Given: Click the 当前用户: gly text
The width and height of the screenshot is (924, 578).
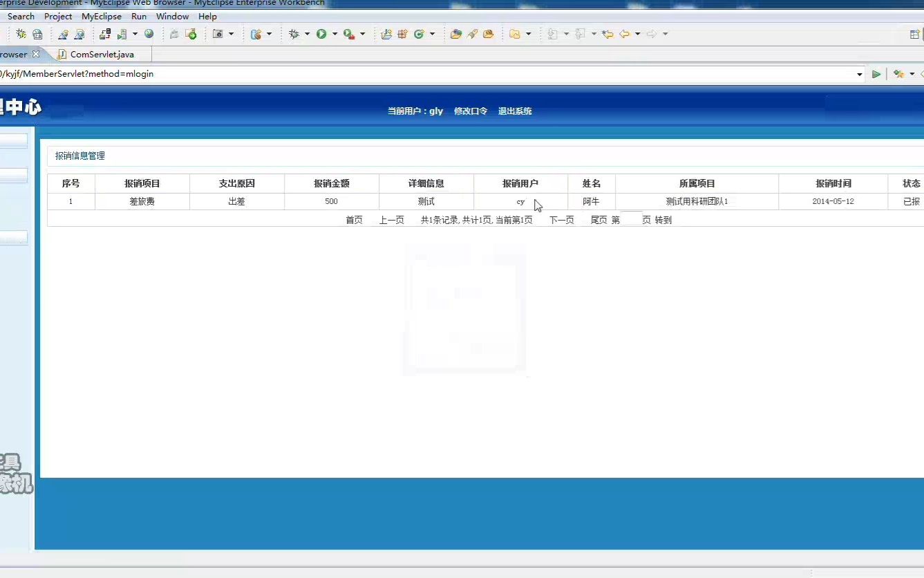Looking at the screenshot, I should tap(415, 111).
